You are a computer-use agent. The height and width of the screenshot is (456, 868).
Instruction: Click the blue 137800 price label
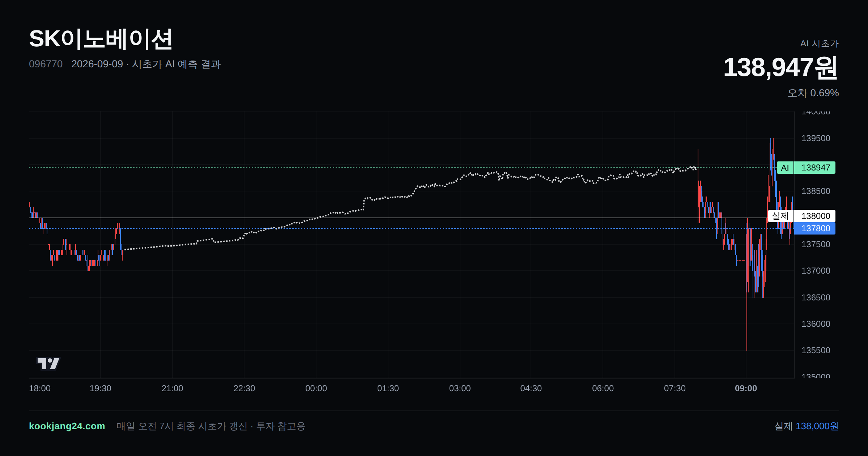point(815,228)
